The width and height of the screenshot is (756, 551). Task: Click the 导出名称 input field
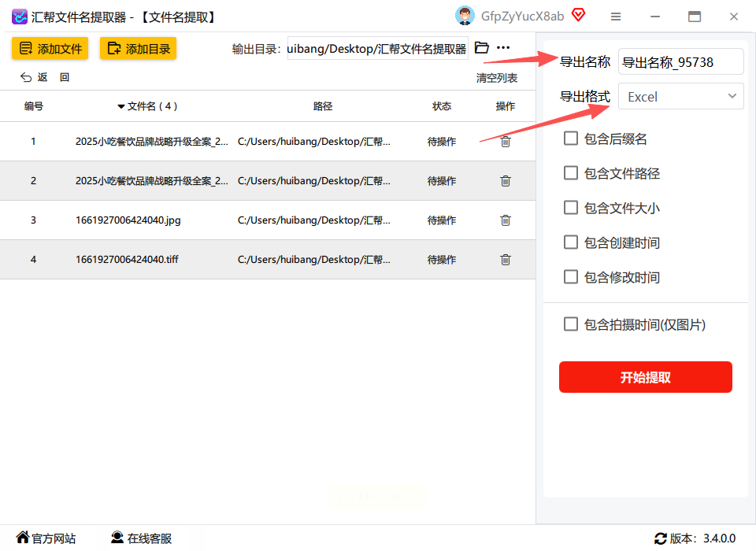(x=680, y=61)
